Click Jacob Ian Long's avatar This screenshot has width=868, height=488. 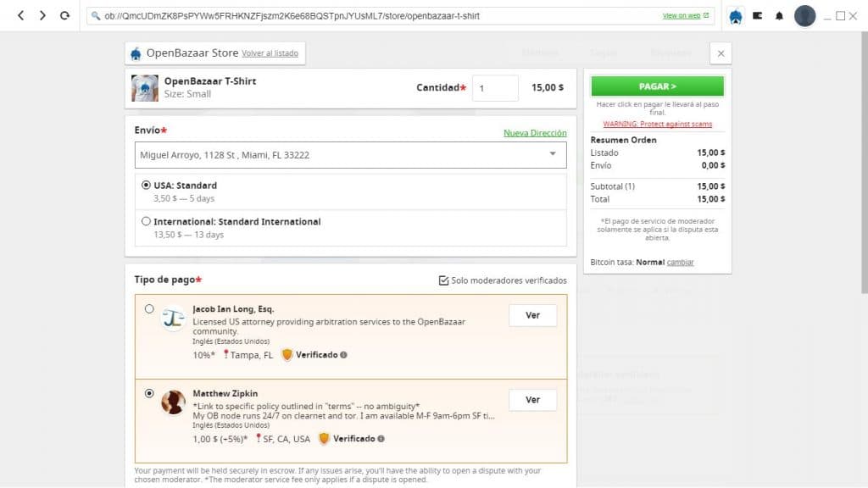tap(173, 319)
